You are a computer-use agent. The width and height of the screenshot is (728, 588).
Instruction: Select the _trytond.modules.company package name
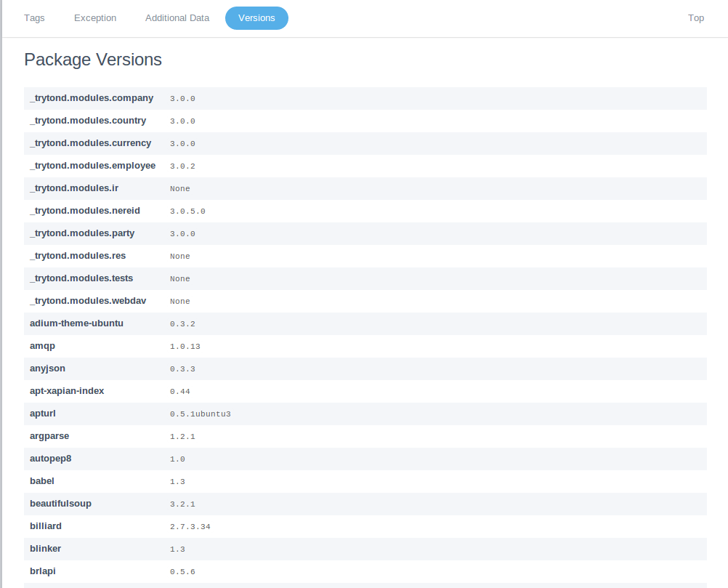click(92, 98)
